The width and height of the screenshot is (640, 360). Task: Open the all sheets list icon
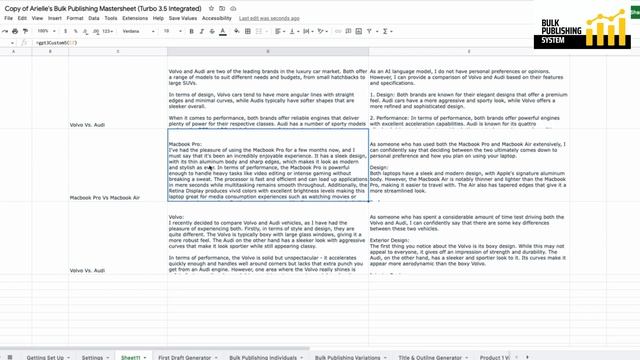pyautogui.click(x=10, y=357)
